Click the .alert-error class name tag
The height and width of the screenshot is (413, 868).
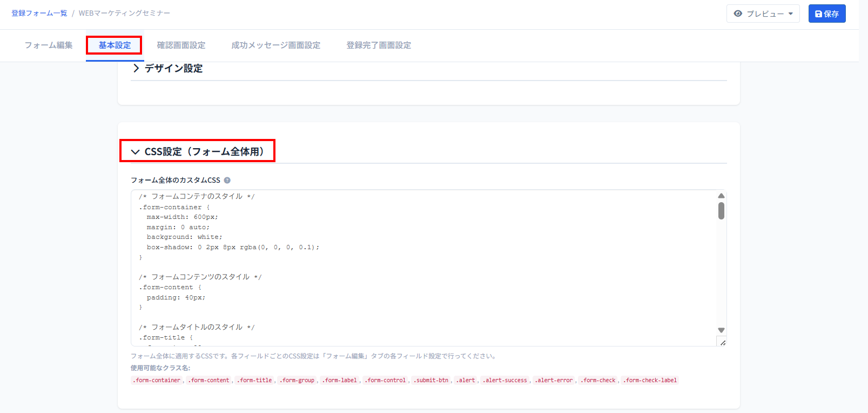pyautogui.click(x=554, y=381)
